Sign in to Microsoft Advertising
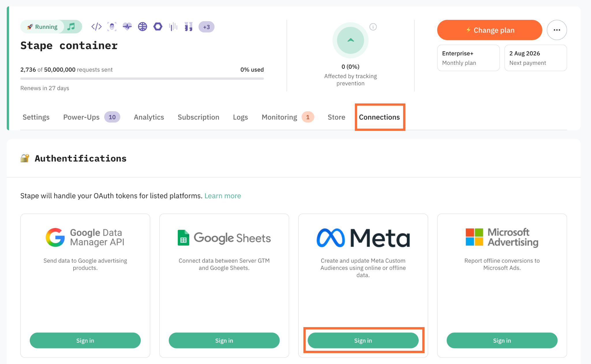Screen dimensions: 591x364 click(502, 340)
